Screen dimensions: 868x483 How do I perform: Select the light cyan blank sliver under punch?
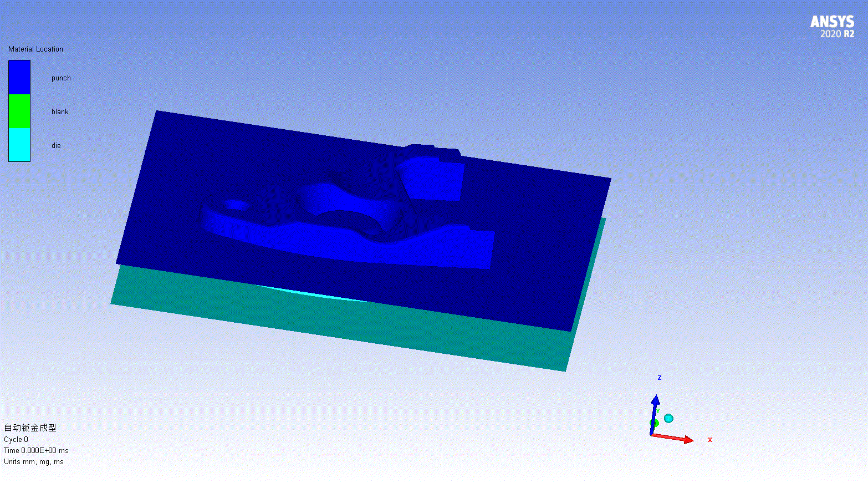[310, 294]
